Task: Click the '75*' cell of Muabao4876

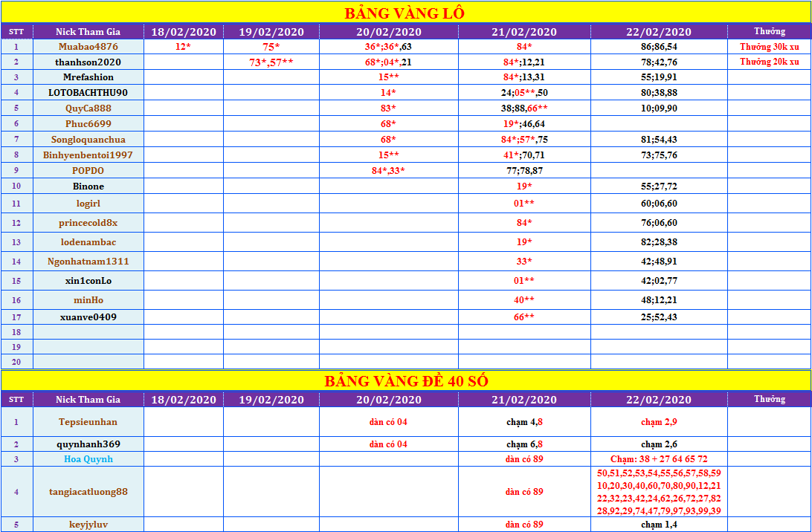Action: 271,47
